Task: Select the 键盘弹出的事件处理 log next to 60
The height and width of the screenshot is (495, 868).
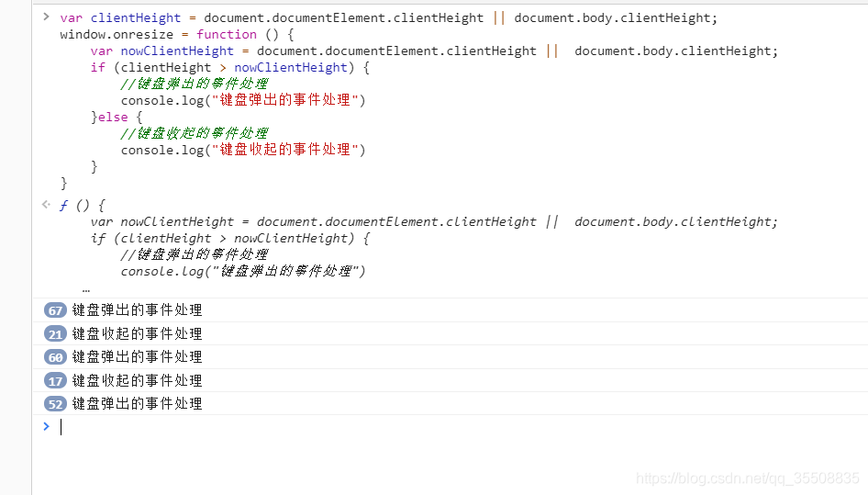Action: point(138,357)
